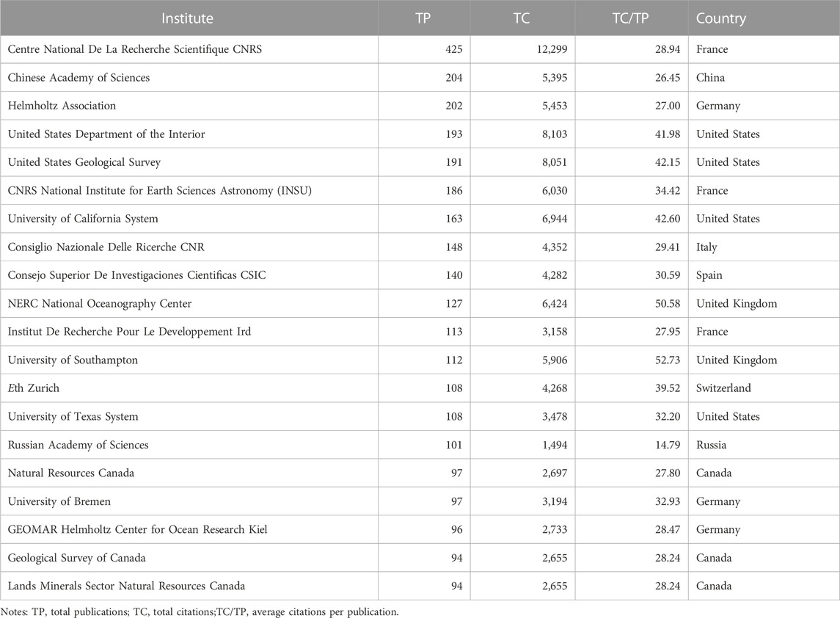Click the Switzerland country cell
The height and width of the screenshot is (618, 840).
[723, 388]
